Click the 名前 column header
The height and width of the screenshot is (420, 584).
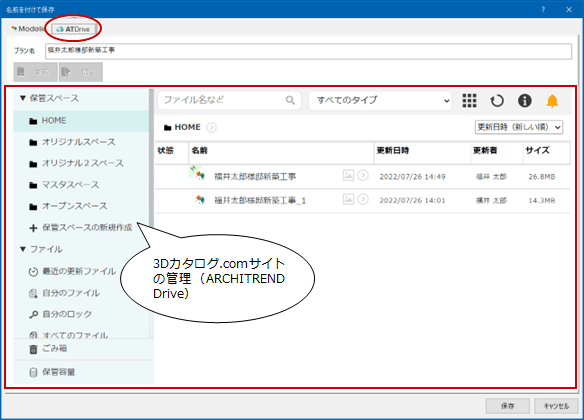click(199, 150)
